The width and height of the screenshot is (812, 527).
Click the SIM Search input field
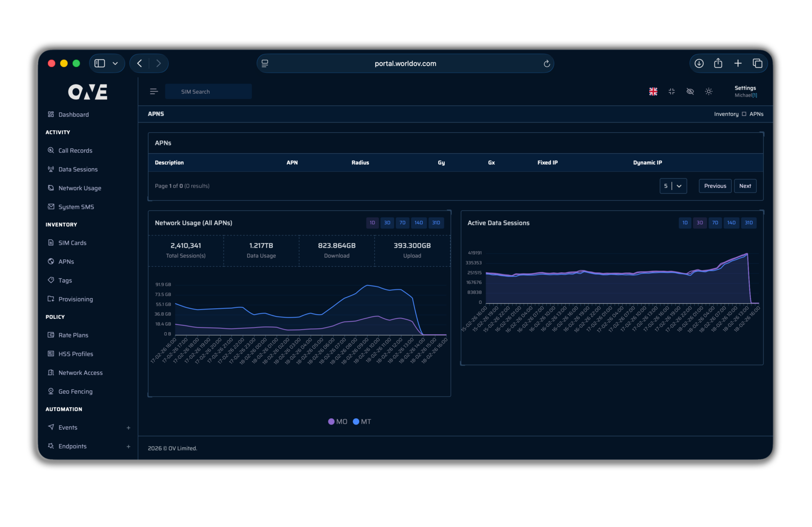point(208,92)
